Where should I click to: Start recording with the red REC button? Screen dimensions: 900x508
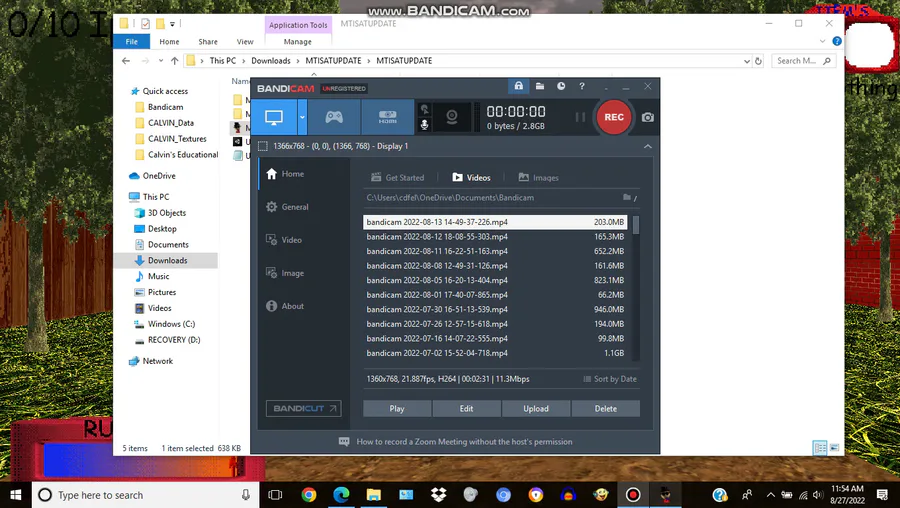coord(614,117)
